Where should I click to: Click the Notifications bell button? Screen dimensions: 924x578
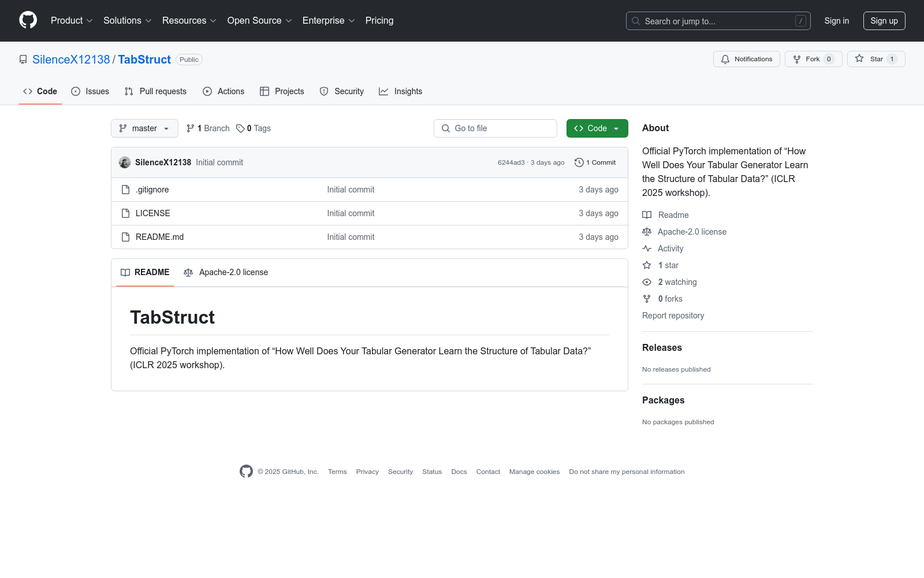point(747,59)
